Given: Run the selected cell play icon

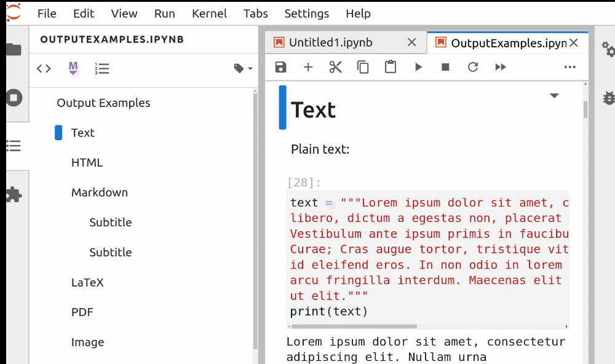Looking at the screenshot, I should click(x=418, y=67).
